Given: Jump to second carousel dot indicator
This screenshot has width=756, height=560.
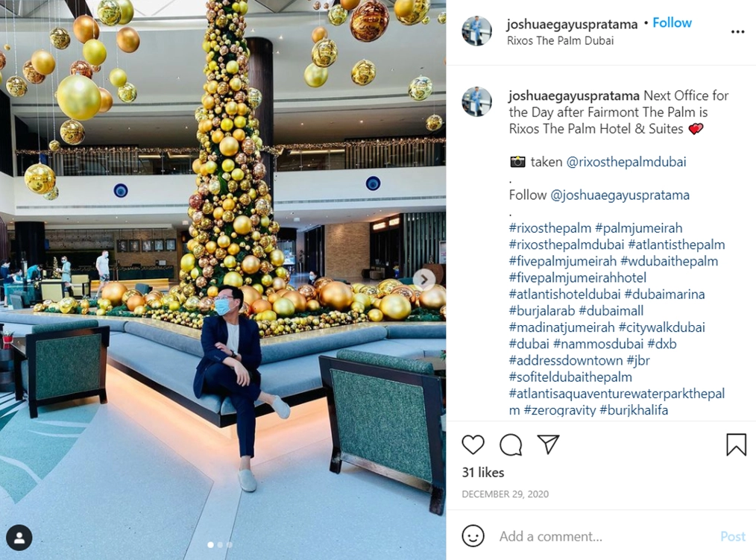Looking at the screenshot, I should pos(221,544).
